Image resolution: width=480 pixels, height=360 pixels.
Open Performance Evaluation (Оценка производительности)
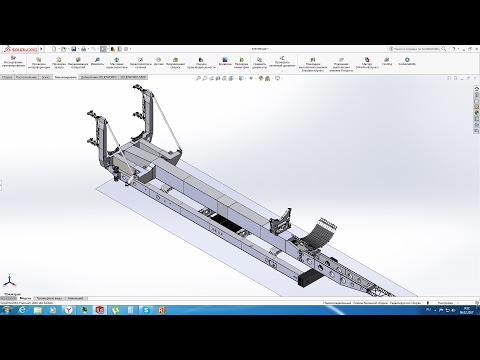click(201, 63)
